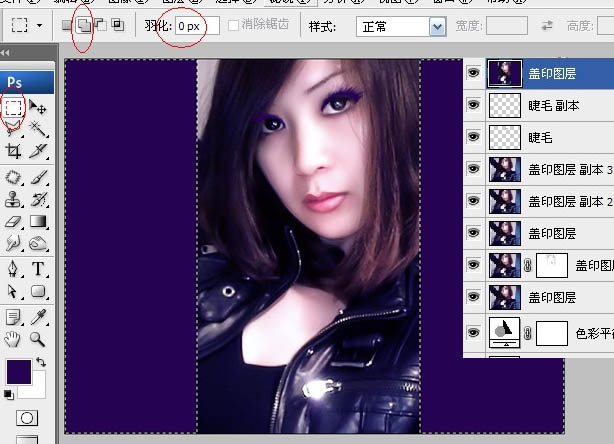Open marquee tool preset picker arrow
The width and height of the screenshot is (614, 444).
[x=40, y=26]
